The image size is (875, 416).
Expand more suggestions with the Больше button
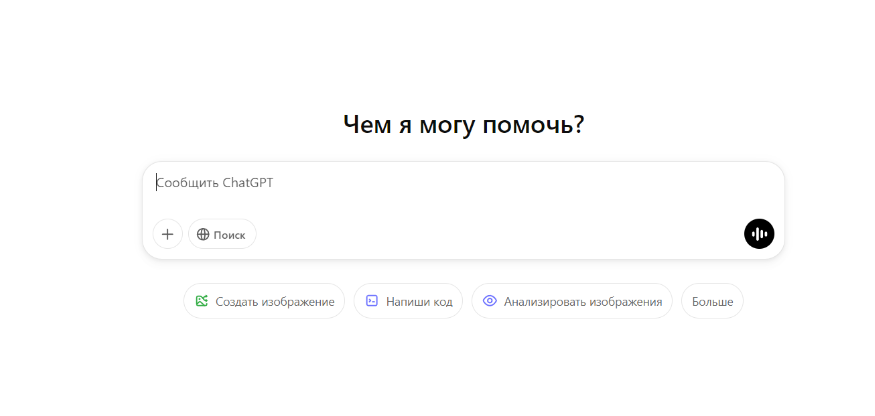[x=712, y=301]
